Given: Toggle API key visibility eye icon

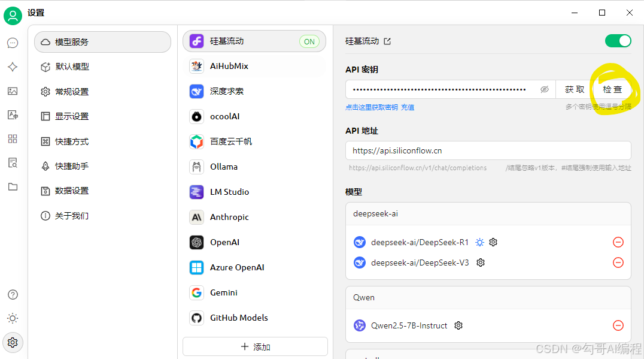Looking at the screenshot, I should tap(545, 89).
